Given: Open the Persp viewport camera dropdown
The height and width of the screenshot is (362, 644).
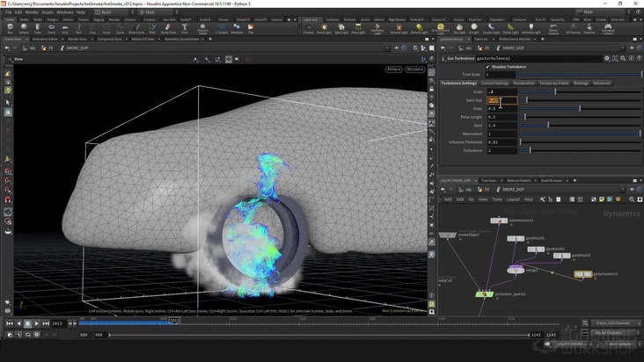Looking at the screenshot, I should tap(393, 69).
